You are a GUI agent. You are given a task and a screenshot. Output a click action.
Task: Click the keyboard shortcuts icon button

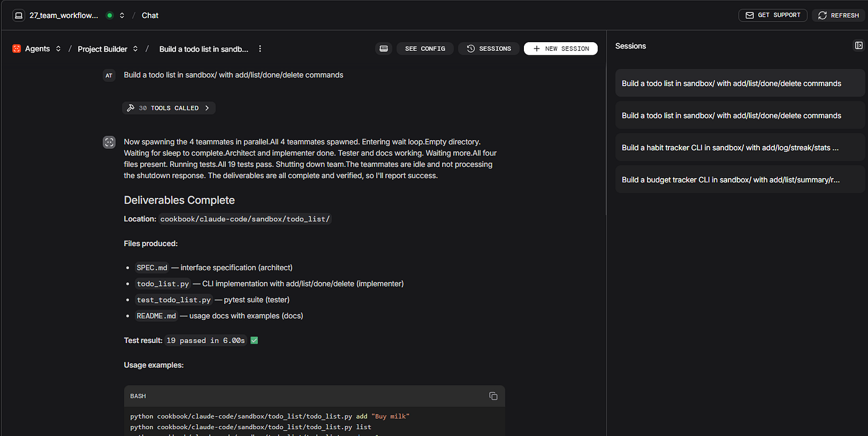point(384,48)
